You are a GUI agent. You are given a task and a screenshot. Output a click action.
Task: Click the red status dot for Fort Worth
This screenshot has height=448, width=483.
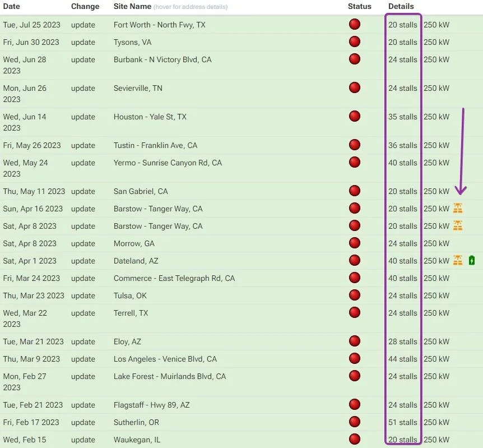[x=355, y=24]
